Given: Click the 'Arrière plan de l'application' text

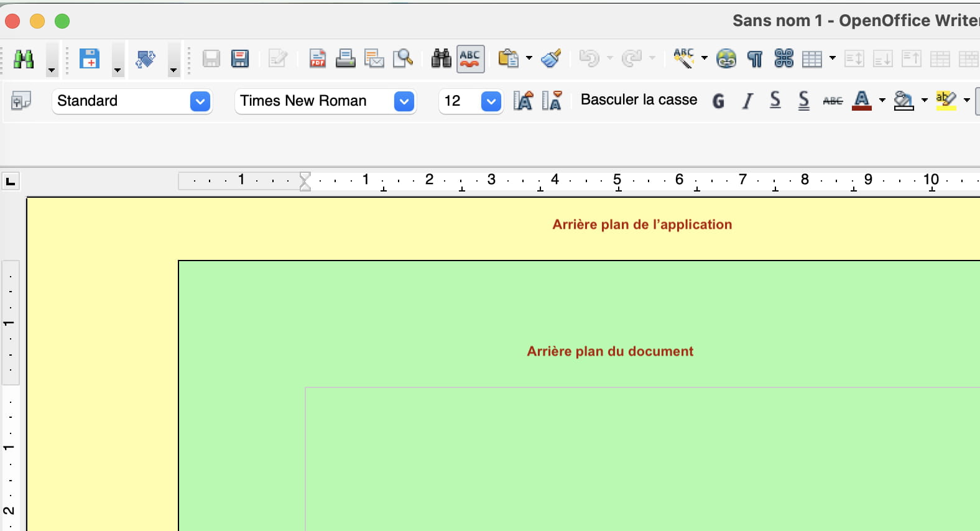Looking at the screenshot, I should (642, 224).
